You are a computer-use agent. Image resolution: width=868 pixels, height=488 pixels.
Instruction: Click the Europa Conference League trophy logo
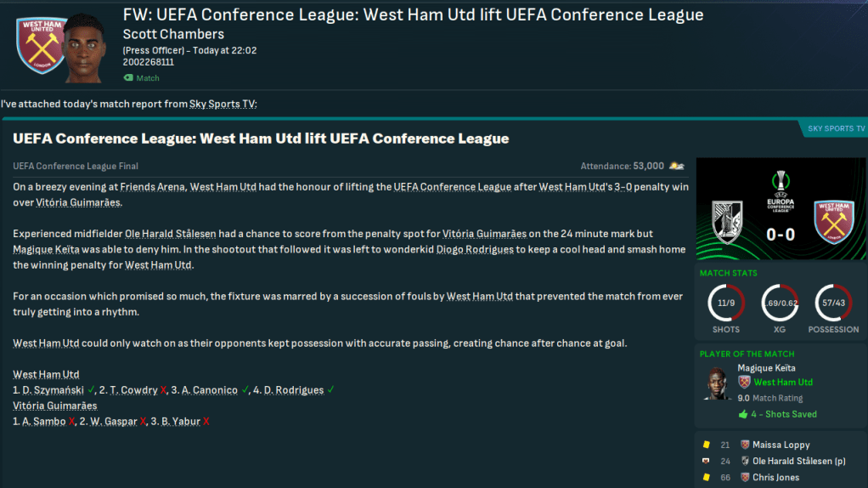[x=779, y=193]
